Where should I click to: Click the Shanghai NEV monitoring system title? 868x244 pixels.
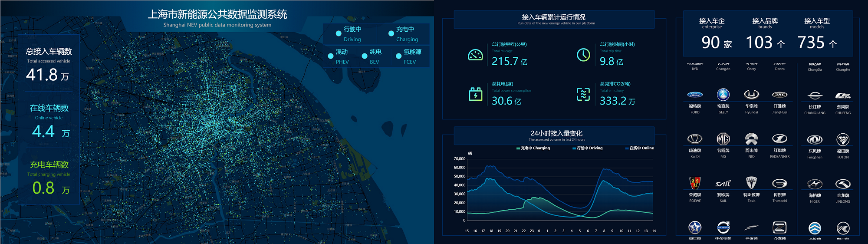pos(217,14)
